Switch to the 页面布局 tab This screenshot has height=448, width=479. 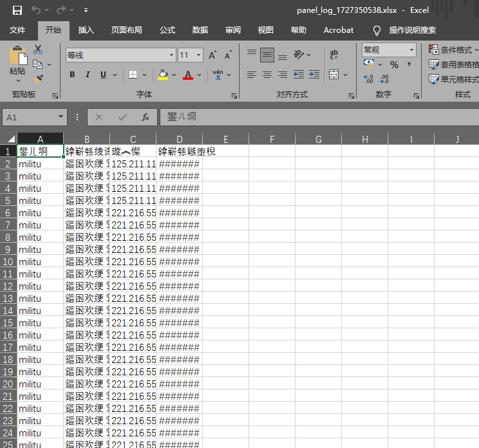[126, 30]
